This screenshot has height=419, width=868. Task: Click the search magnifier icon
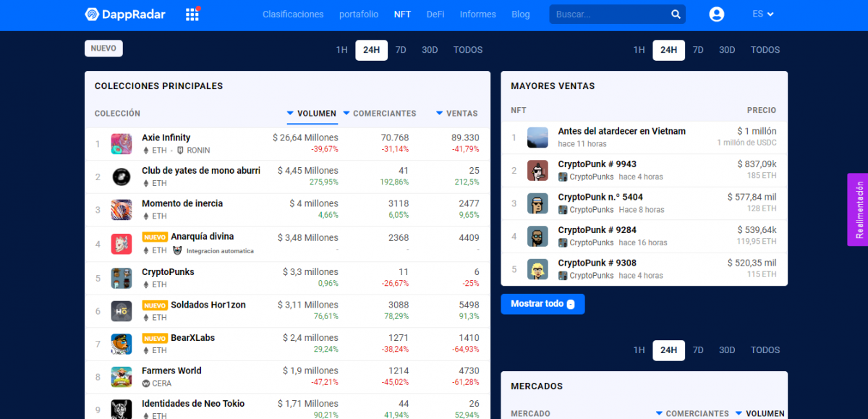click(676, 14)
